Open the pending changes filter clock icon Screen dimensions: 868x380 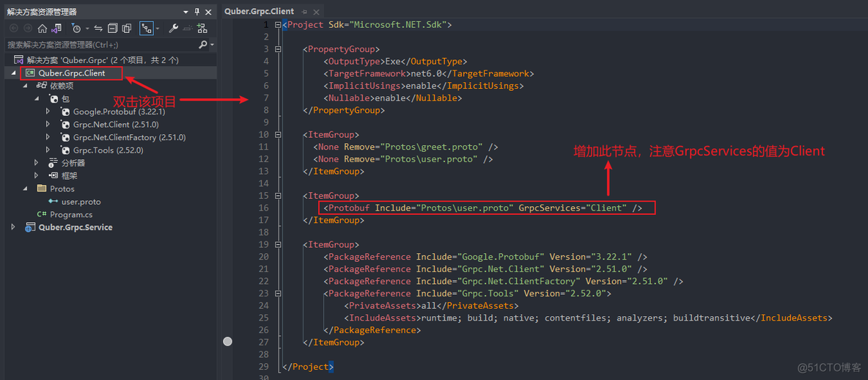pos(77,29)
